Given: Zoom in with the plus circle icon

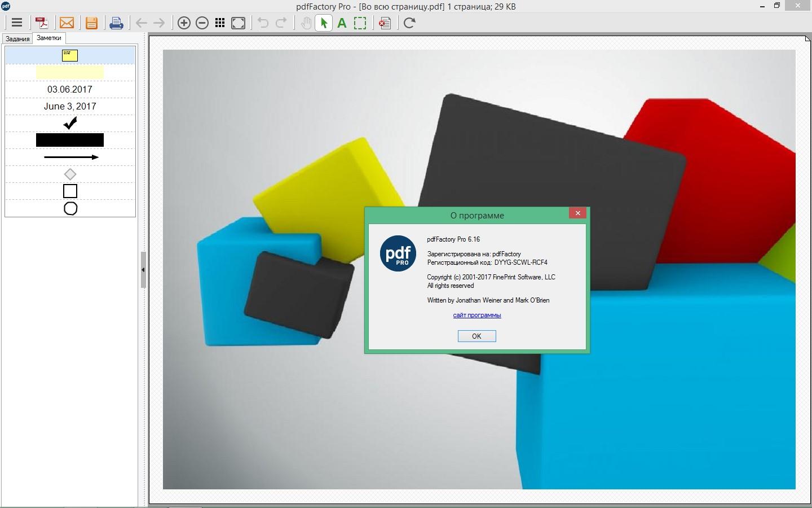Looking at the screenshot, I should pos(184,23).
